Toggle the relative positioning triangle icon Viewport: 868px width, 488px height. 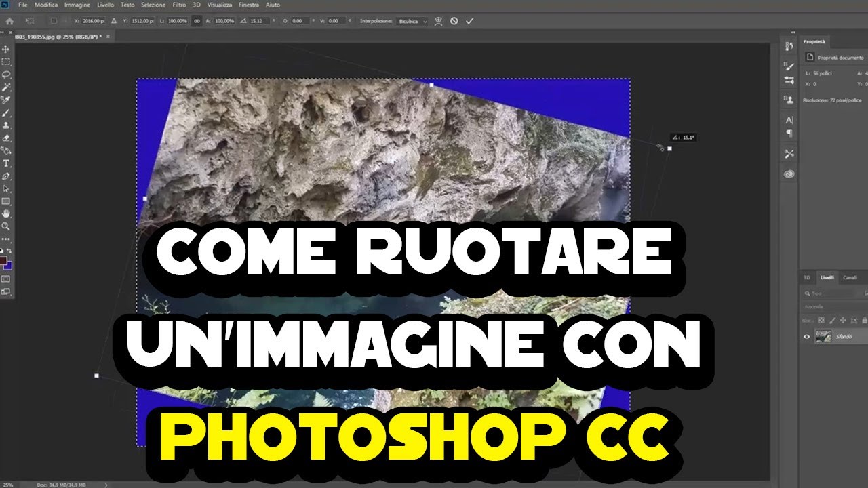pos(113,21)
